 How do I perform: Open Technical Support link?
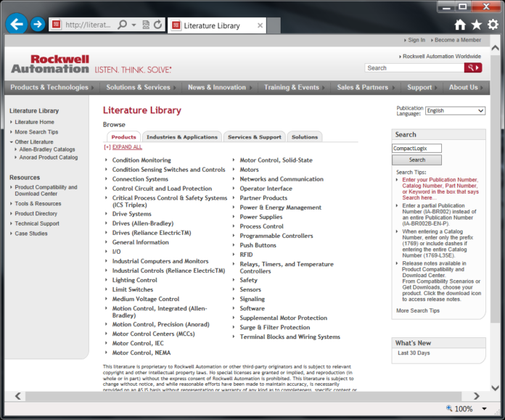pyautogui.click(x=37, y=223)
